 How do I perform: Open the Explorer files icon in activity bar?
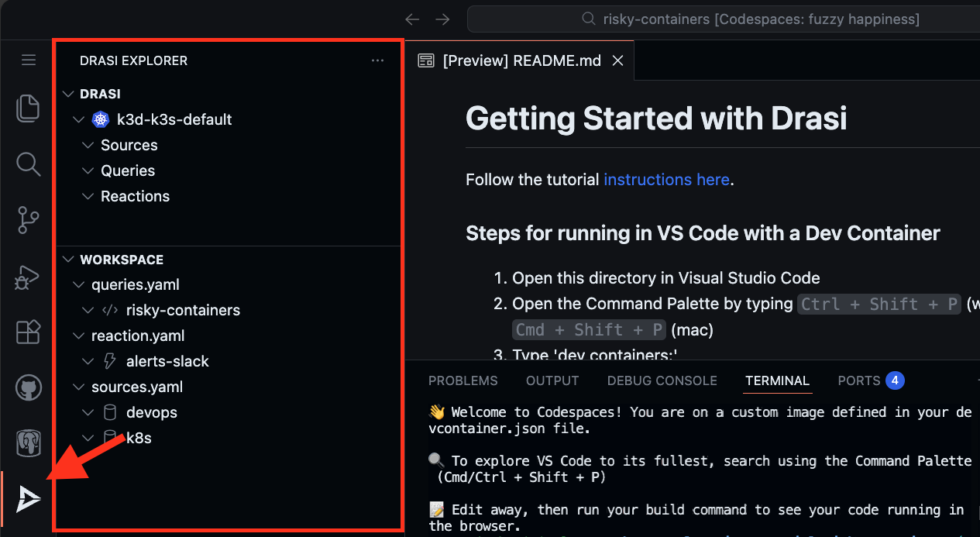[28, 108]
